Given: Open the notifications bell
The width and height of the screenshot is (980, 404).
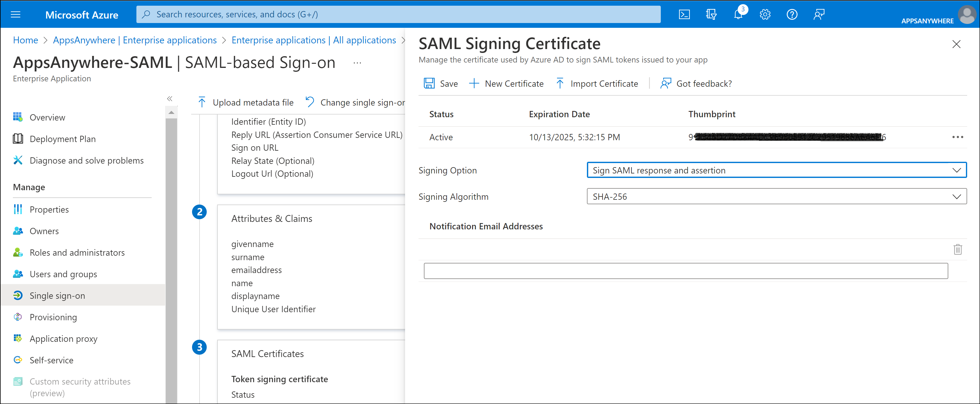Looking at the screenshot, I should [x=738, y=15].
